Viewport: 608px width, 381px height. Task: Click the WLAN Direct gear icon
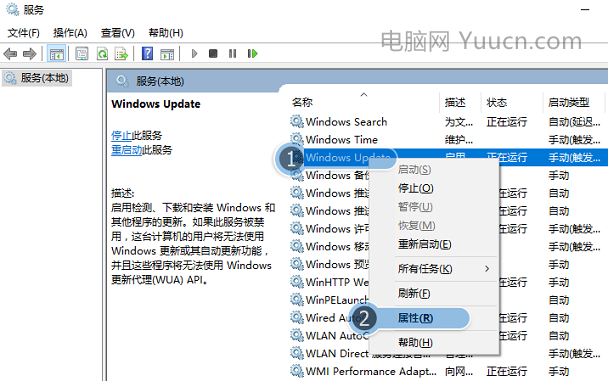click(x=297, y=353)
